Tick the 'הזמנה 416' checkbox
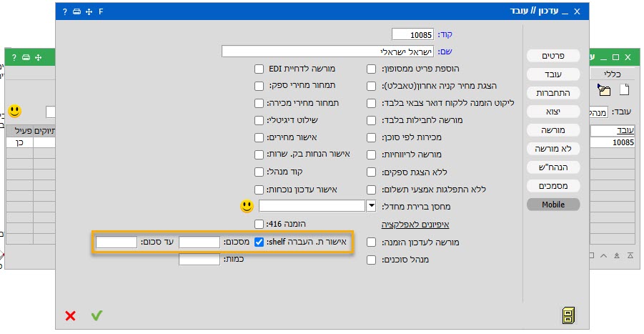644x334 pixels. tap(259, 225)
